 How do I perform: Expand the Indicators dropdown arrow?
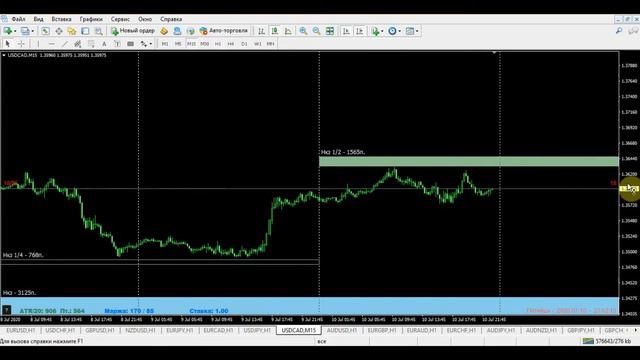[382, 31]
